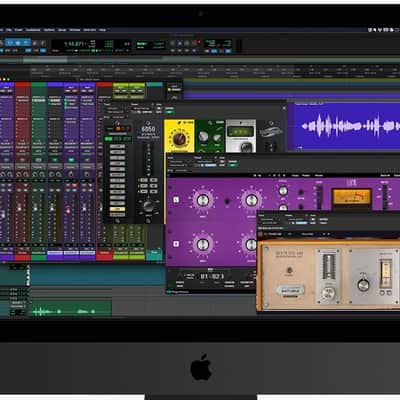Select the white waveform clip on purple track
The image size is (400, 400).
348,126
